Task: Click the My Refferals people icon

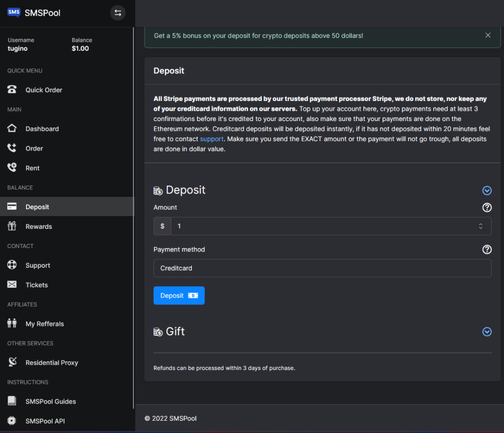Action: 12,324
